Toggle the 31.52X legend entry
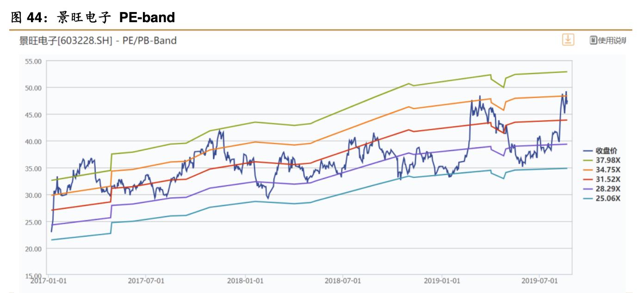The height and width of the screenshot is (293, 644). pos(608,179)
